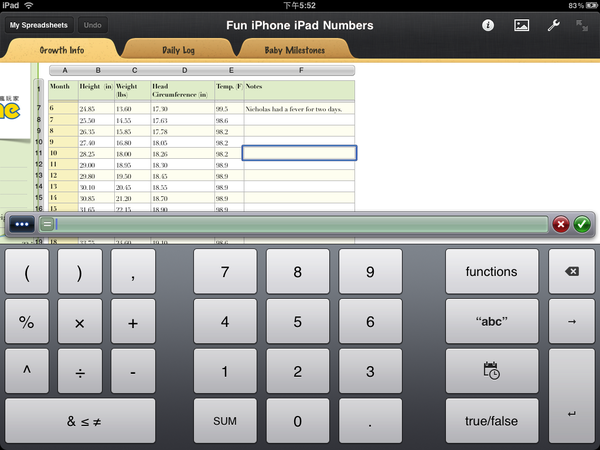
Task: Tap the decimal point key
Action: click(x=370, y=421)
